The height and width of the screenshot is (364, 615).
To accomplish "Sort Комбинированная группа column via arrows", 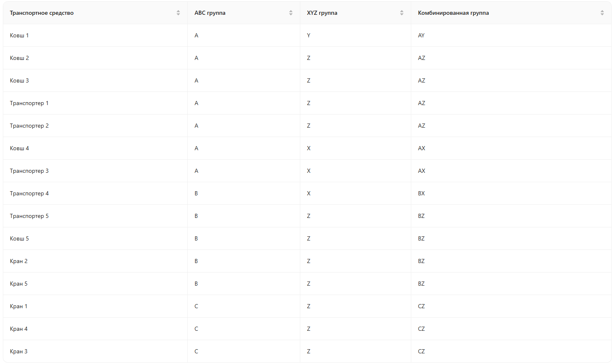I will (x=602, y=13).
